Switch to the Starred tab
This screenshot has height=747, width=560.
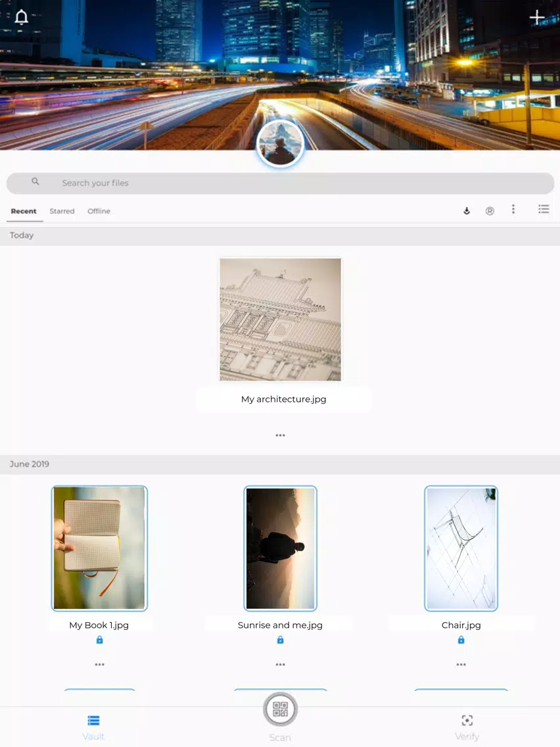62,211
